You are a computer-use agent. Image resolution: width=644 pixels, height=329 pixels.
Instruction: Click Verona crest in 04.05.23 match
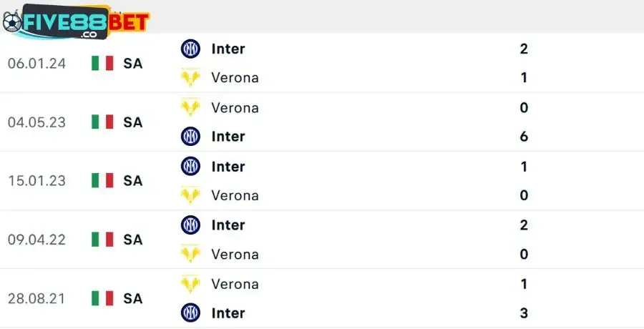pyautogui.click(x=190, y=108)
